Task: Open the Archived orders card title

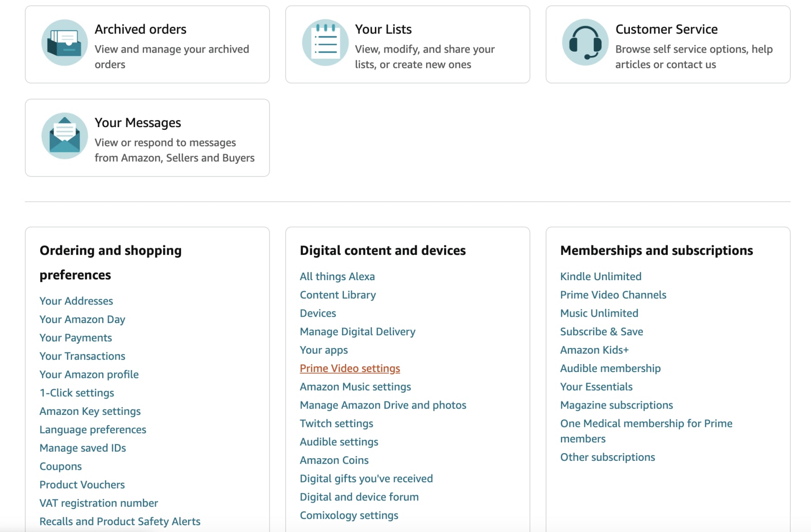Action: coord(140,29)
